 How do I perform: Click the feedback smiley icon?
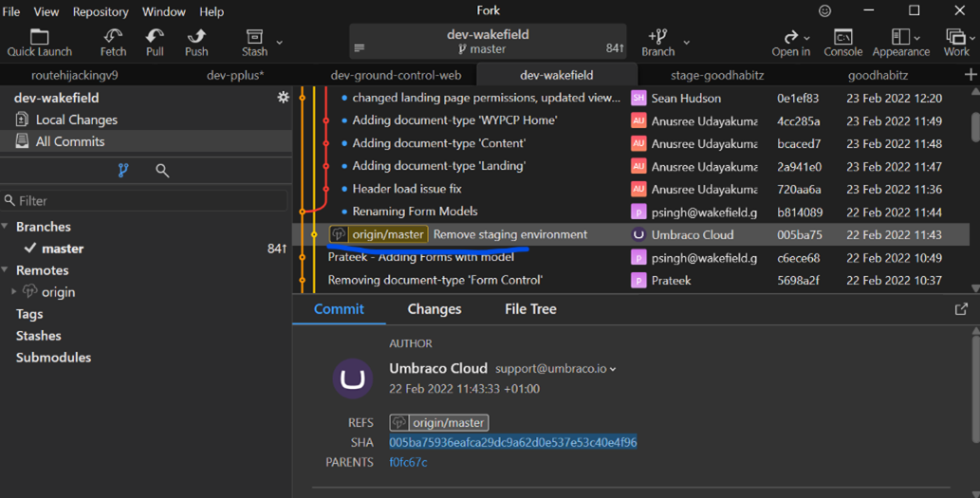click(x=824, y=11)
